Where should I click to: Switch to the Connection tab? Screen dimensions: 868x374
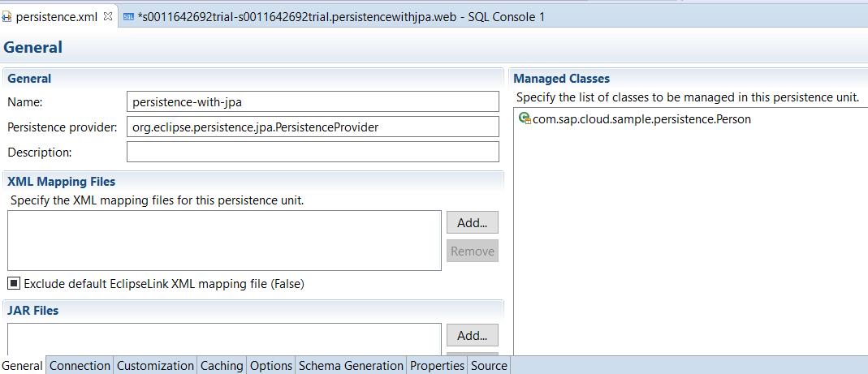click(x=80, y=366)
